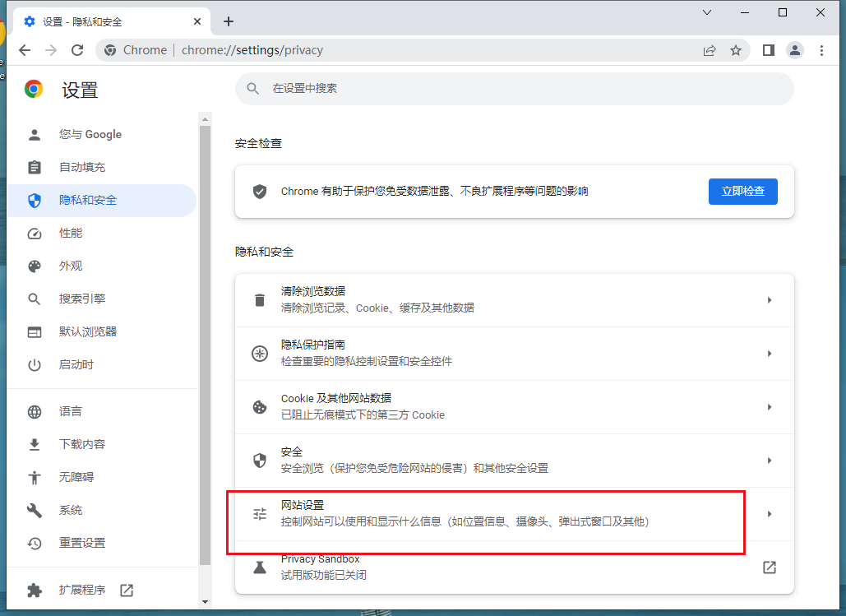Click the sliders icon for 网站设置
Screen dimensions: 846x616
coord(260,514)
